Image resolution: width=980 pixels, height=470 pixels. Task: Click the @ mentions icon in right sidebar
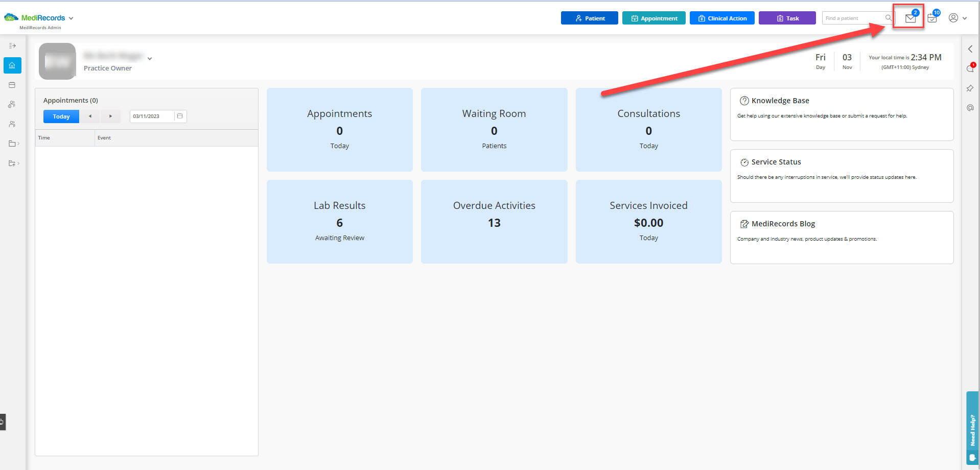970,108
